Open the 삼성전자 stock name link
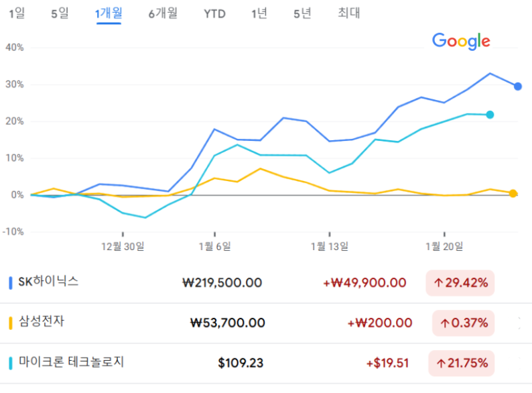Viewport: 532px width, 393px height. point(42,323)
